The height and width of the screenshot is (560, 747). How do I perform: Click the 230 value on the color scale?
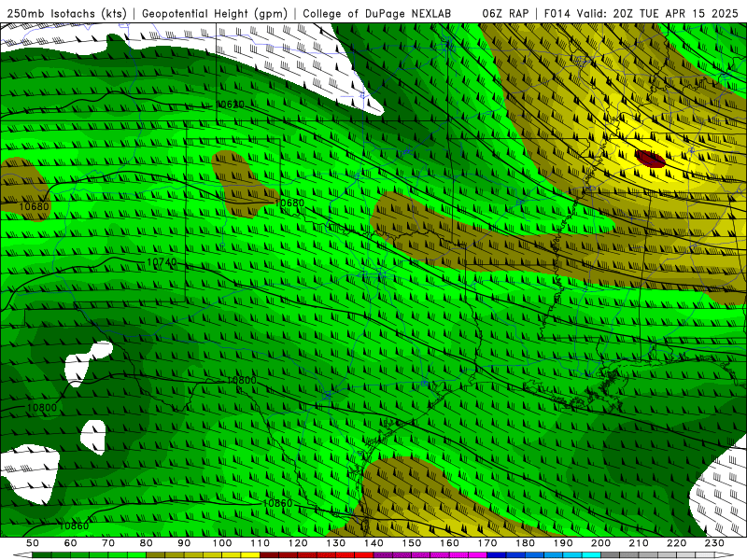click(714, 543)
